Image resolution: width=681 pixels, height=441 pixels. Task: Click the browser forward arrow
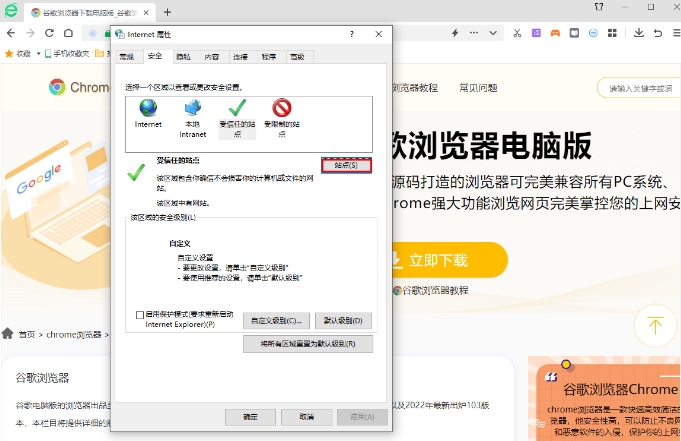(30, 33)
